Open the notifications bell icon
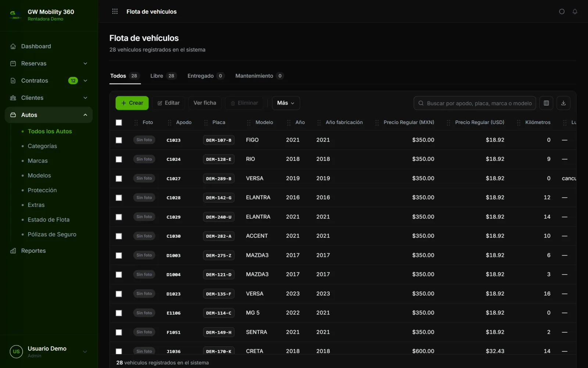588x368 pixels. point(575,11)
